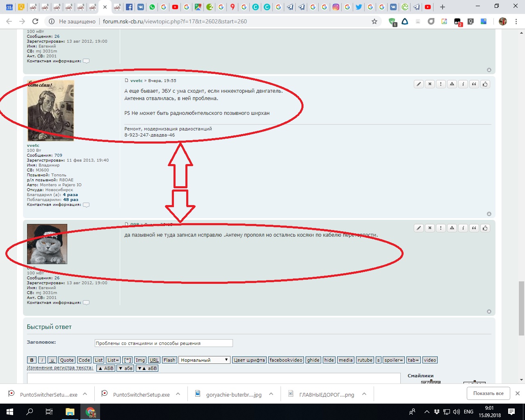Viewport: 525px width, 420px height.
Task: Click the edit pencil icon on vvetc's post
Action: tap(419, 84)
